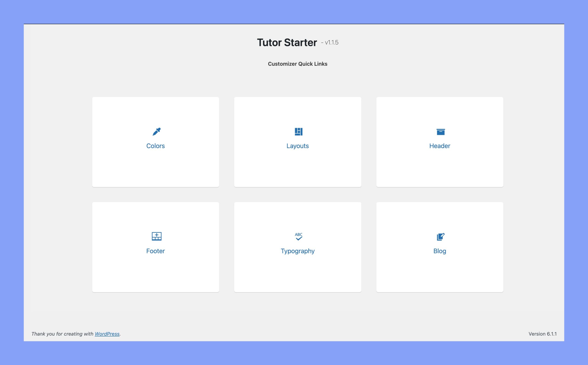This screenshot has width=588, height=365.
Task: Click the Colors eyedropper icon
Action: pos(156,132)
